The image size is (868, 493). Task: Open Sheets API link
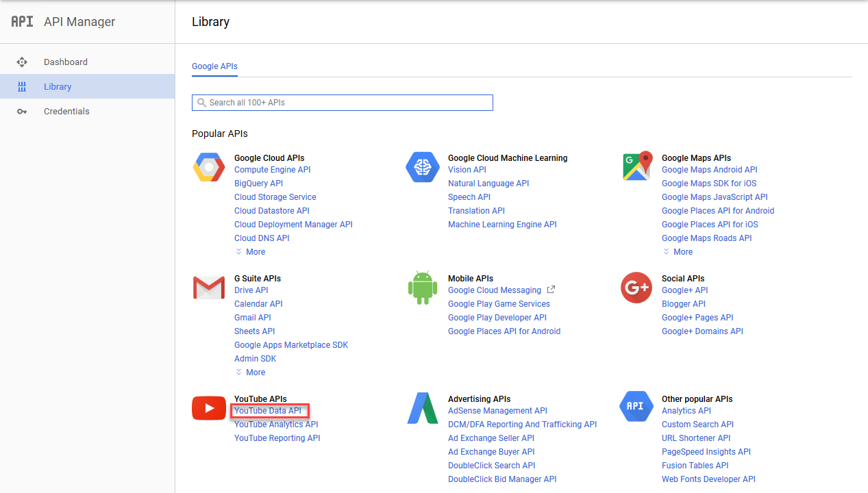tap(255, 331)
